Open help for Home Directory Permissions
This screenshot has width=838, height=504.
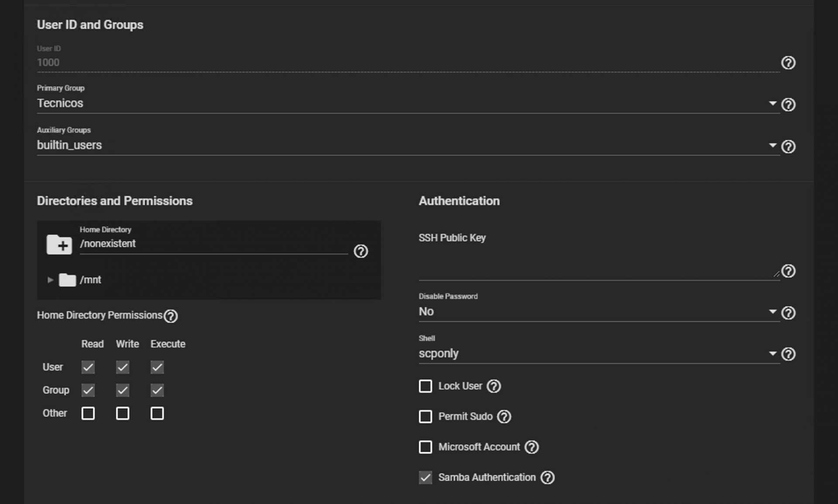(x=171, y=316)
